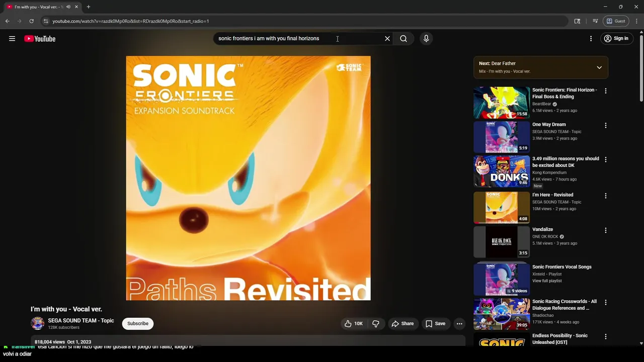Play Final Horizon Final Boss thumbnail

point(502,103)
